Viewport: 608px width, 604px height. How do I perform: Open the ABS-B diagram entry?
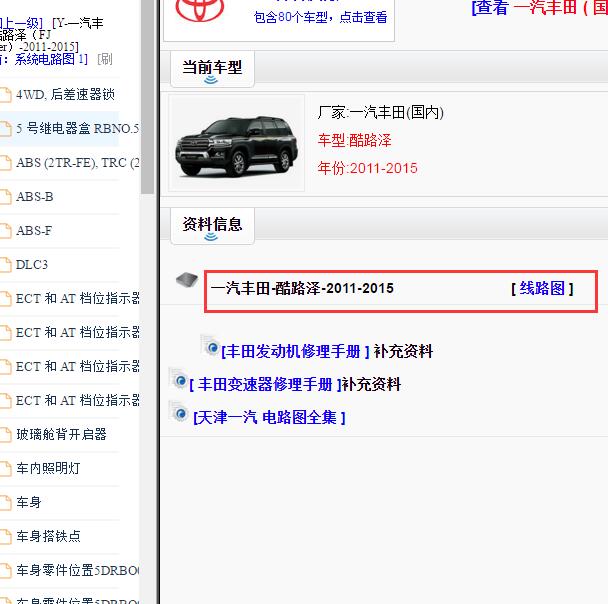tap(35, 197)
